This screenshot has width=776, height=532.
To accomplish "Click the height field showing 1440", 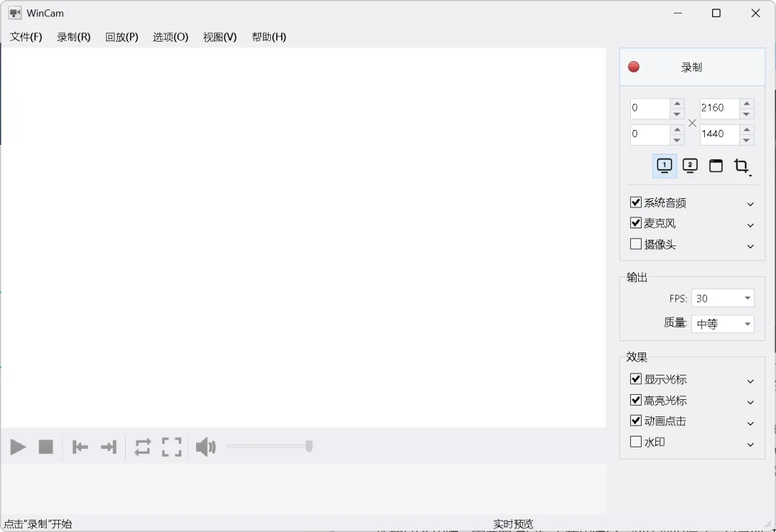I will click(x=719, y=134).
